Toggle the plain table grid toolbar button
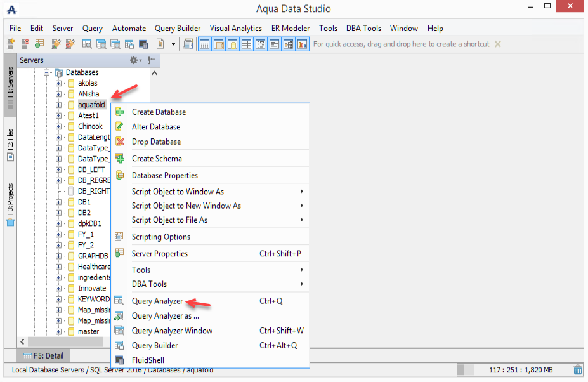Viewport: 588px width, 382px height. (246, 44)
